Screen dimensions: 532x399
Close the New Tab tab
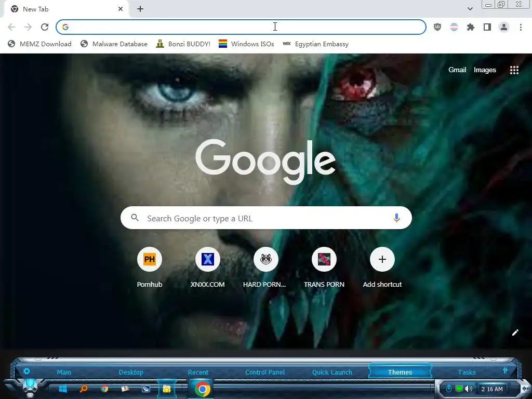click(121, 9)
